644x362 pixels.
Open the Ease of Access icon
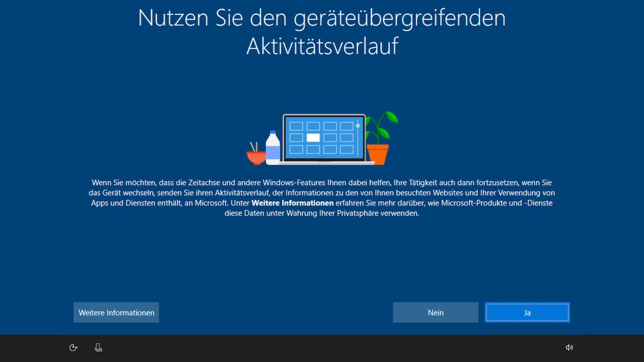point(73,348)
